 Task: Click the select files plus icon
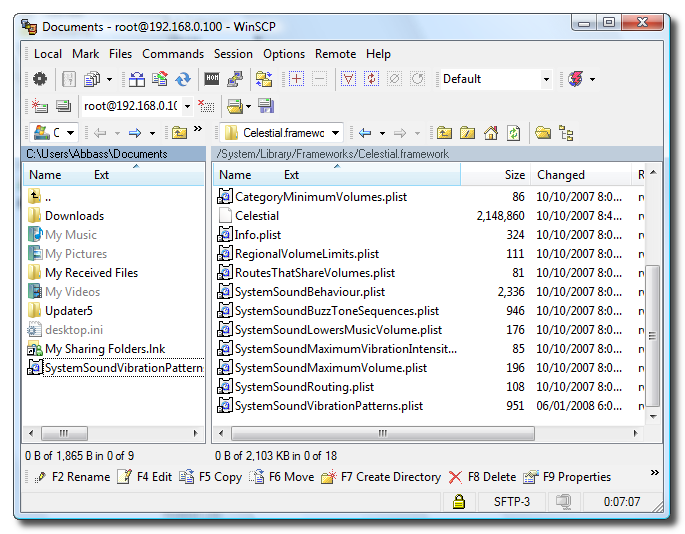296,79
